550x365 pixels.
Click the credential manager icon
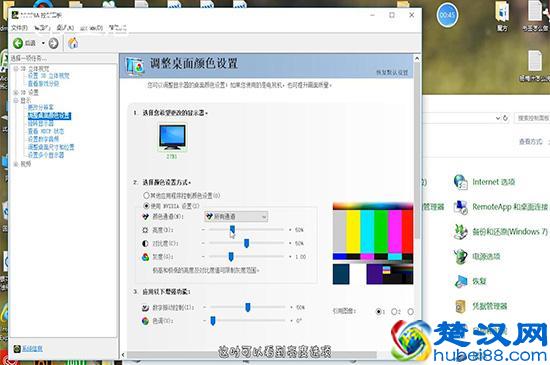tap(461, 306)
